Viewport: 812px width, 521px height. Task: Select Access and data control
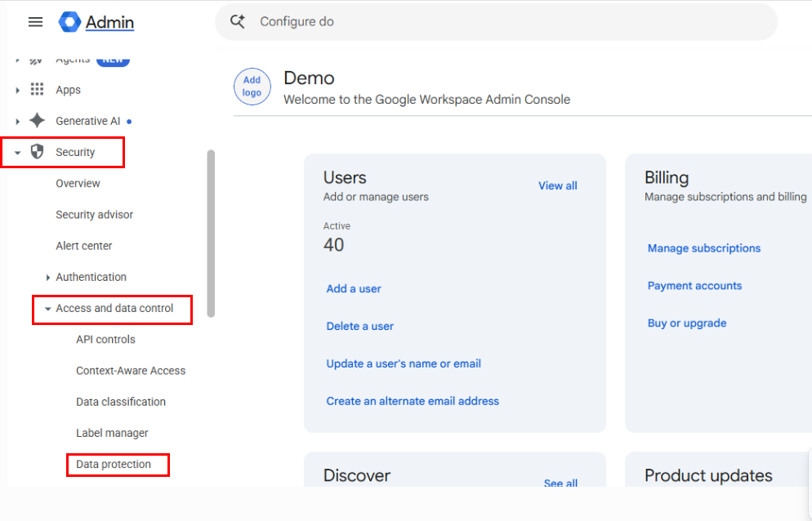114,308
